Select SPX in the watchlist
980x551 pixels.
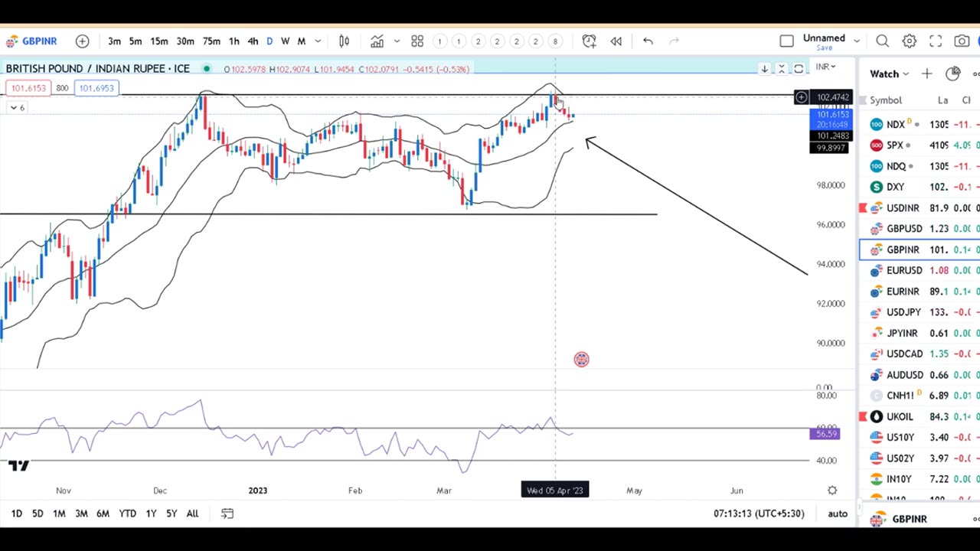(x=920, y=145)
